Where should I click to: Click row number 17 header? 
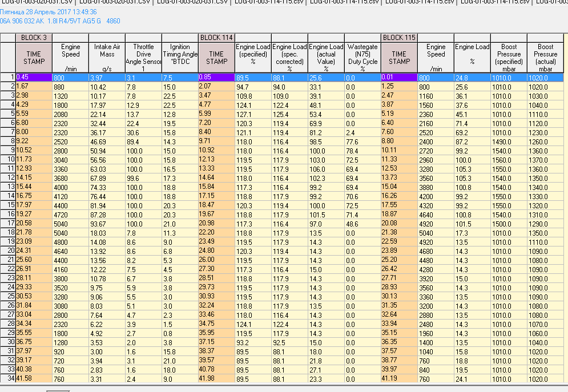click(8, 223)
